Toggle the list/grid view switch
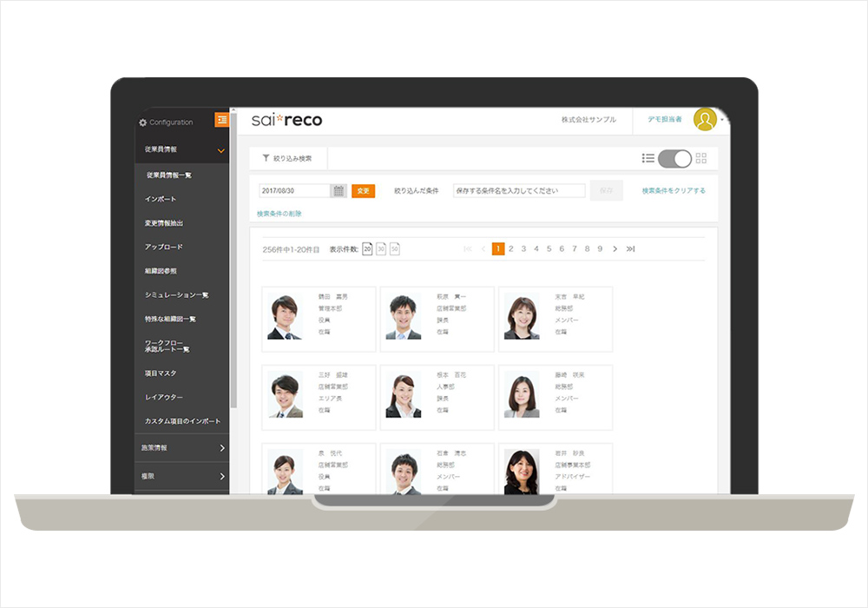Viewport: 868px width, 608px height. pos(674,158)
